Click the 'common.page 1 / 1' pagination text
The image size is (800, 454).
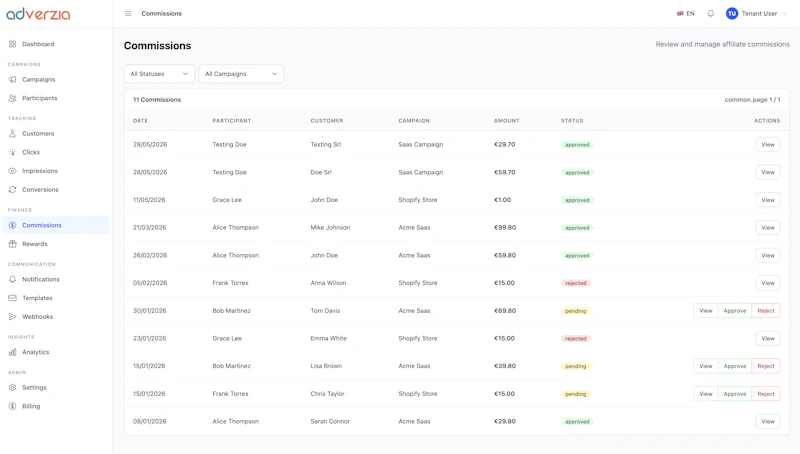752,100
